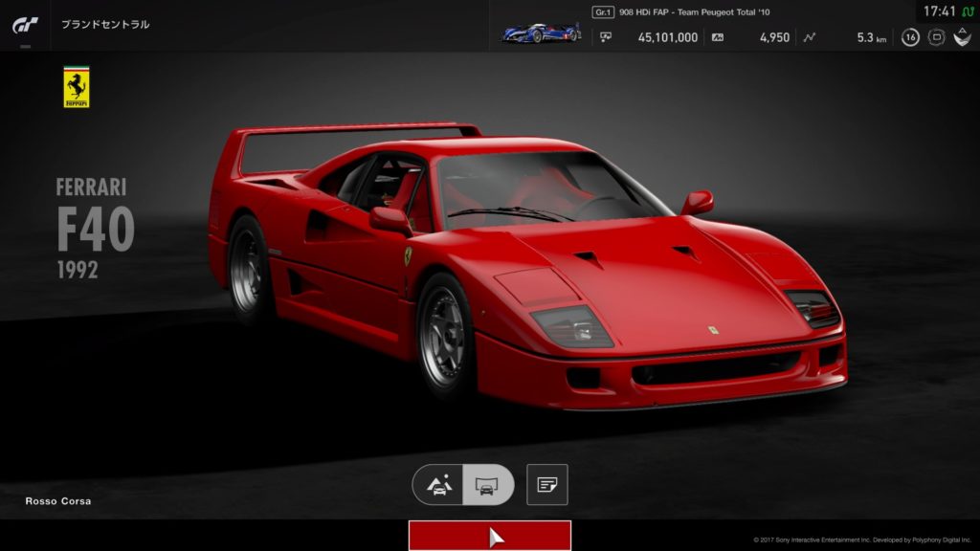This screenshot has width=980, height=551.
Task: Click the 'FERRARI' maker text above F40
Action: pos(91,187)
